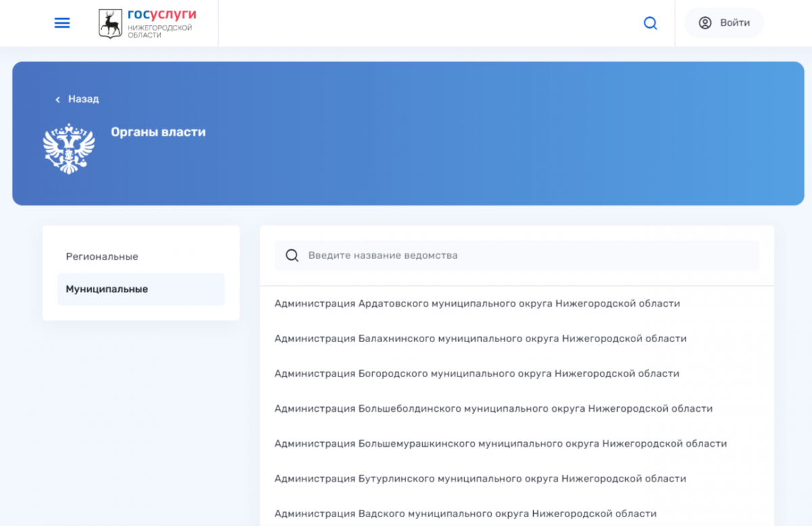Image resolution: width=812 pixels, height=526 pixels.
Task: Open Администрация Балахнинского муниципального округа
Action: (x=480, y=338)
